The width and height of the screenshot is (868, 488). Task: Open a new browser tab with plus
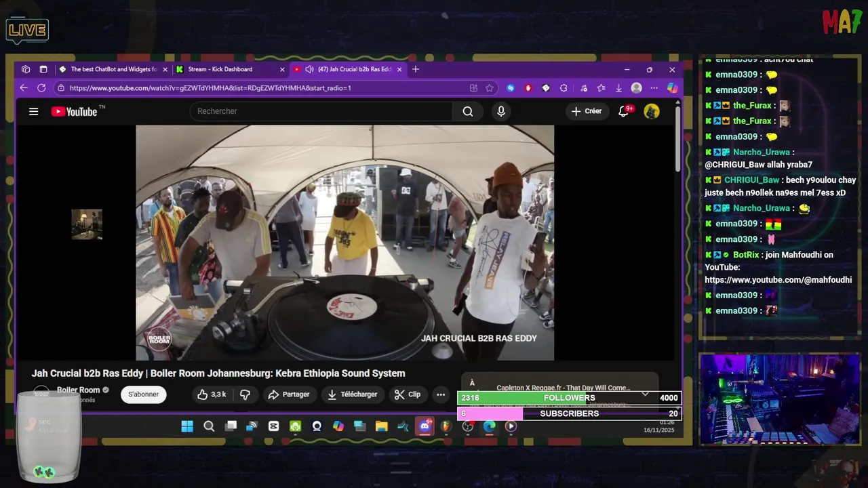416,69
